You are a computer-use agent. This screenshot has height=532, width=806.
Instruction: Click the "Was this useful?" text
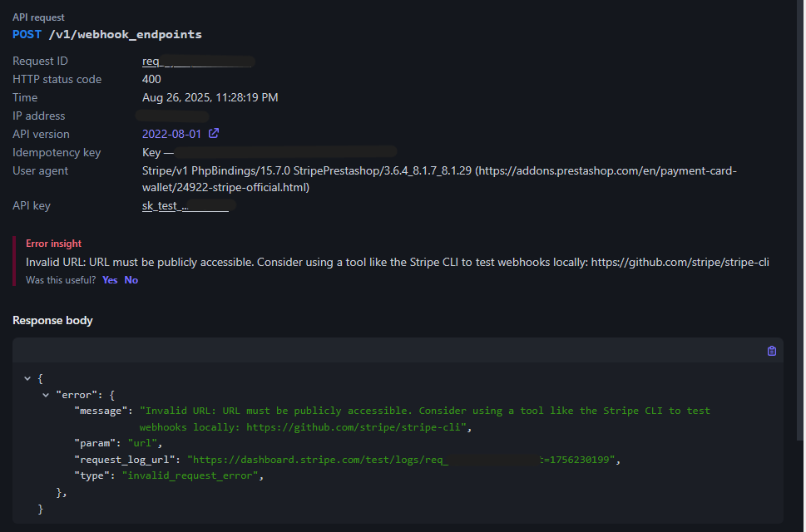tap(61, 280)
